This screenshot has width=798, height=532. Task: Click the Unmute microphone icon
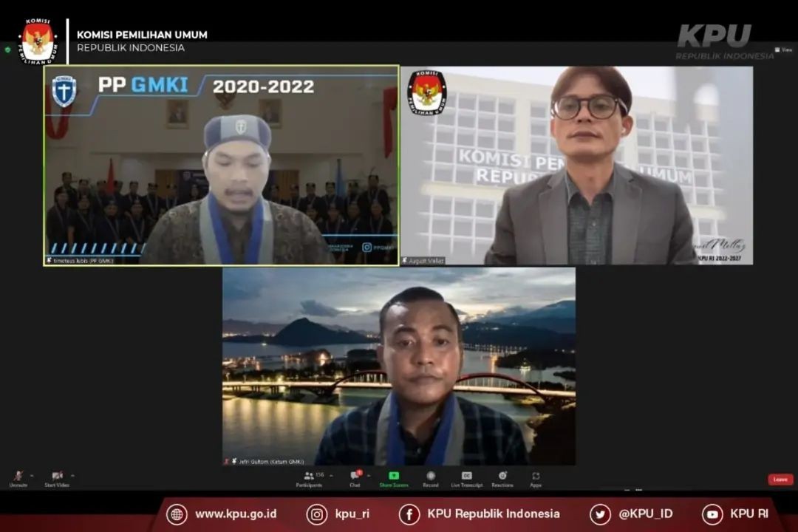tap(18, 476)
